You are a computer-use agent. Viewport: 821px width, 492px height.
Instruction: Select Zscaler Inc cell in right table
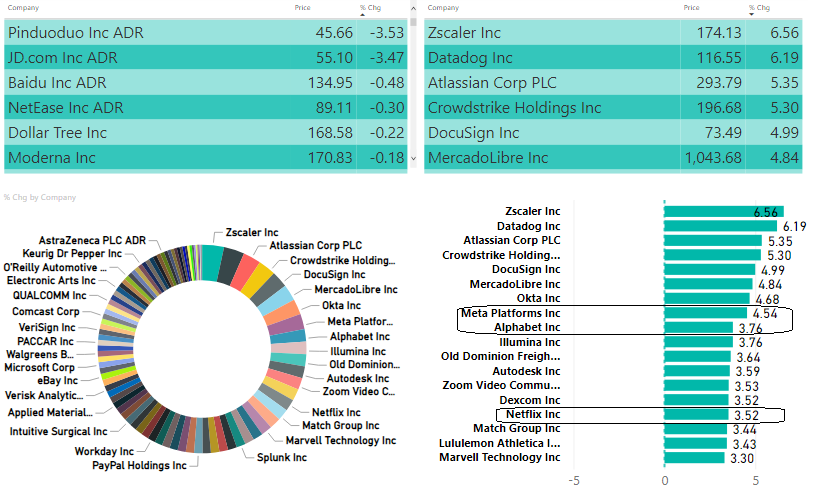(464, 32)
